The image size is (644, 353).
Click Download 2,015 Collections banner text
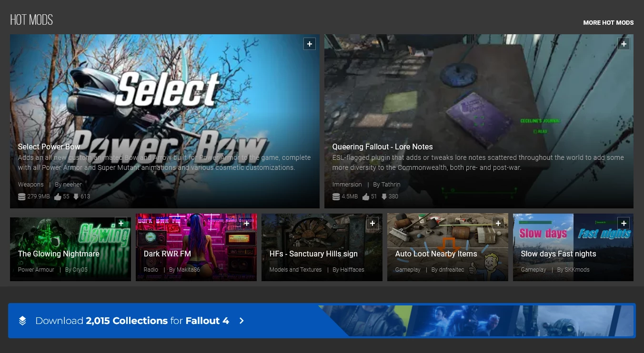pos(132,321)
